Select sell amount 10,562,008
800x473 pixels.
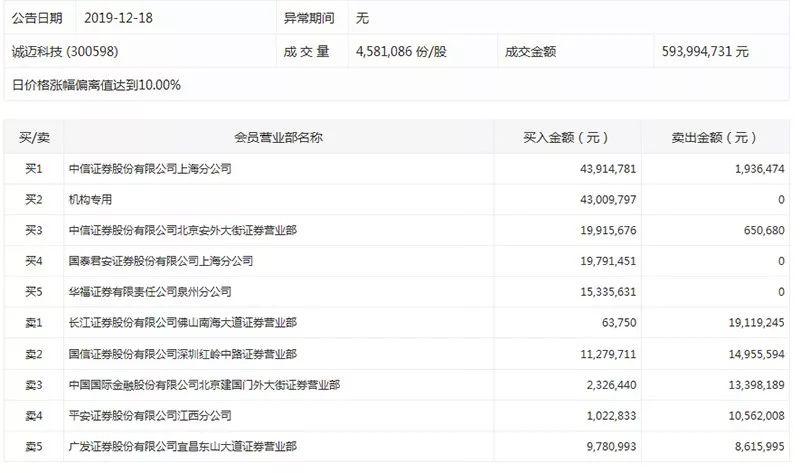[757, 416]
